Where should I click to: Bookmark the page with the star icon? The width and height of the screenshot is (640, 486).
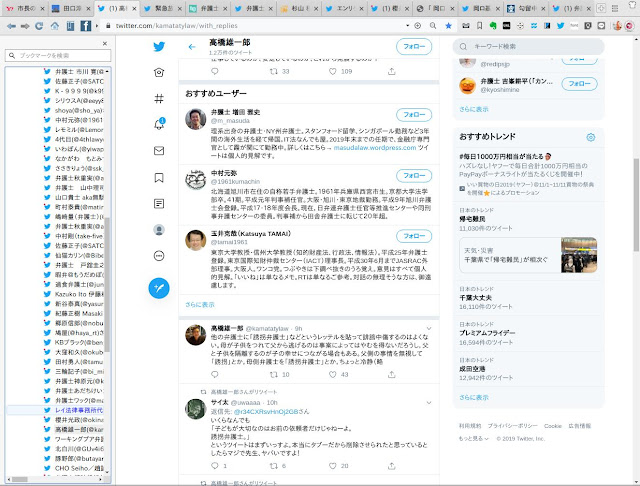449,26
